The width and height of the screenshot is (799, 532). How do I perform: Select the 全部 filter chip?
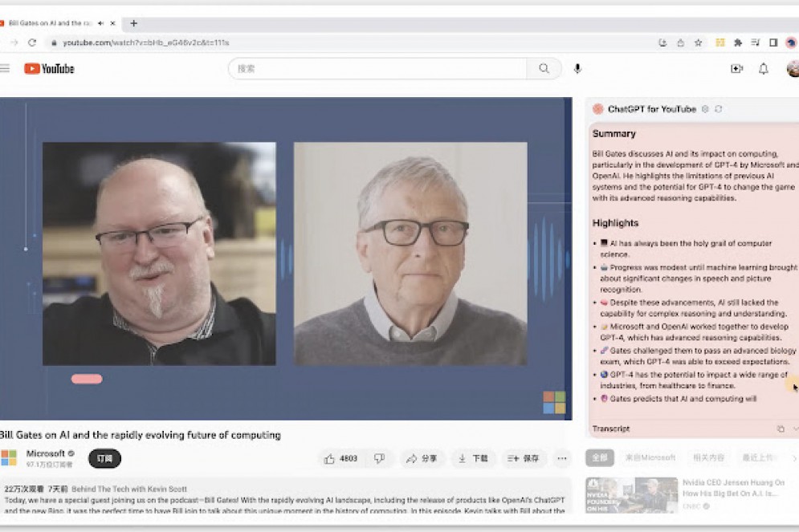click(x=600, y=457)
